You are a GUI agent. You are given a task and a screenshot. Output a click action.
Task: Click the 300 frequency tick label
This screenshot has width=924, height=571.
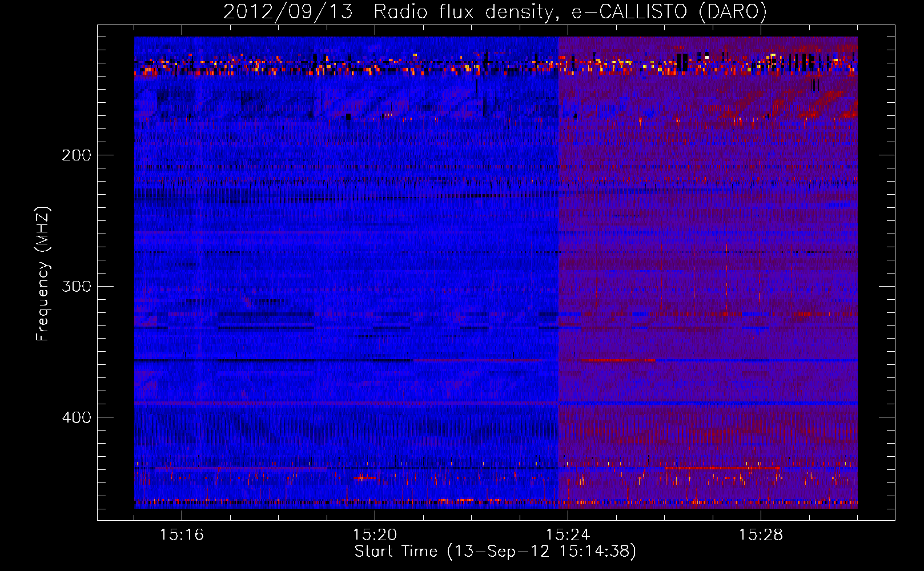tap(77, 286)
